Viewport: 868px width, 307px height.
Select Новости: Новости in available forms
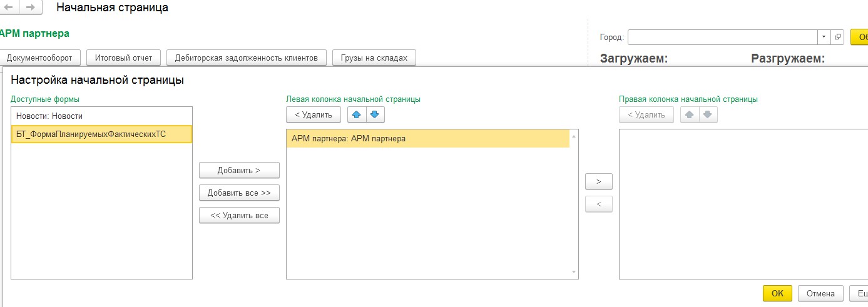point(49,116)
